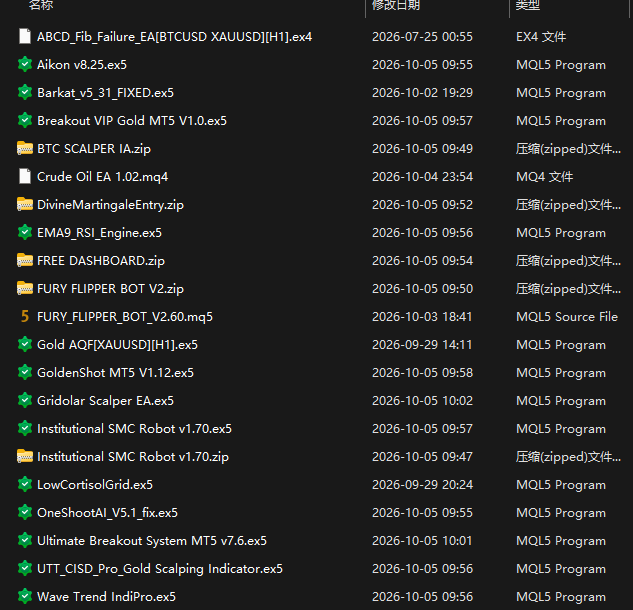The width and height of the screenshot is (633, 610).
Task: Click the date 2026-10-05 09:58
Action: [422, 373]
